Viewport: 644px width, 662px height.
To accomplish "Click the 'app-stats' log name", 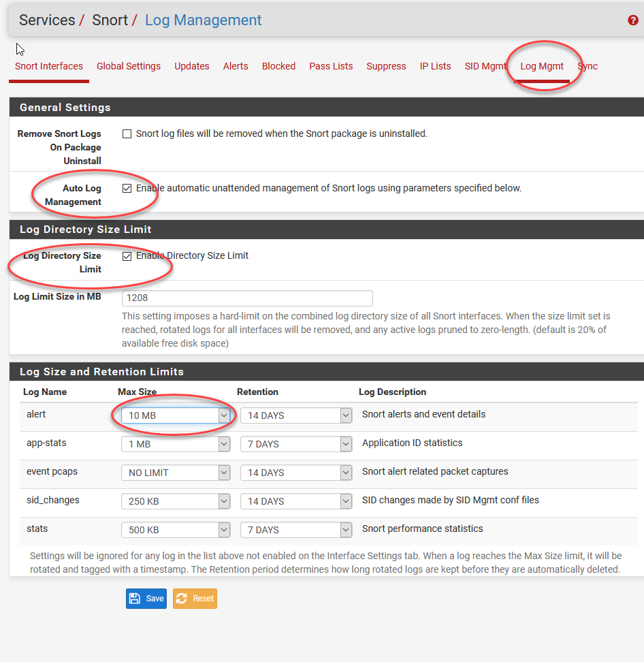I will [46, 443].
